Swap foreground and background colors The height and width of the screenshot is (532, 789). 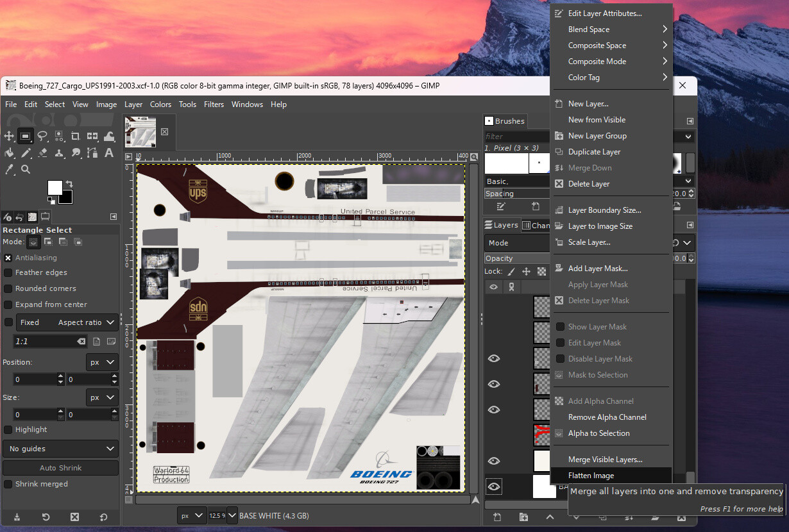point(69,185)
